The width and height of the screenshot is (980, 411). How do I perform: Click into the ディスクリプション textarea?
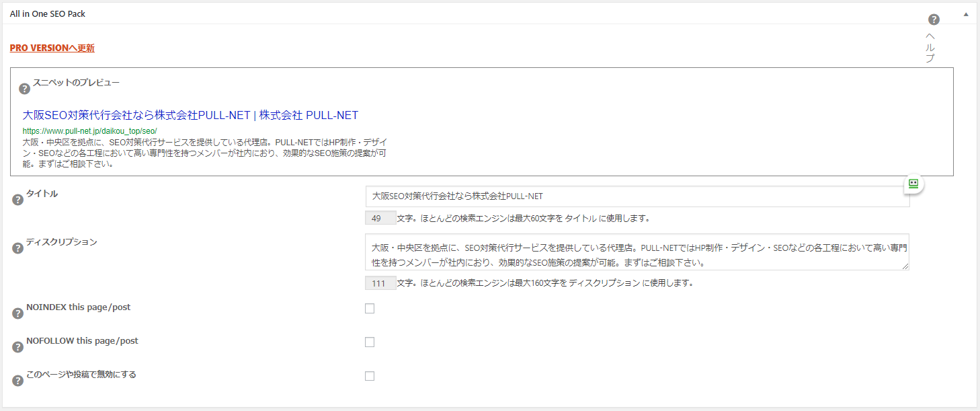pos(637,252)
